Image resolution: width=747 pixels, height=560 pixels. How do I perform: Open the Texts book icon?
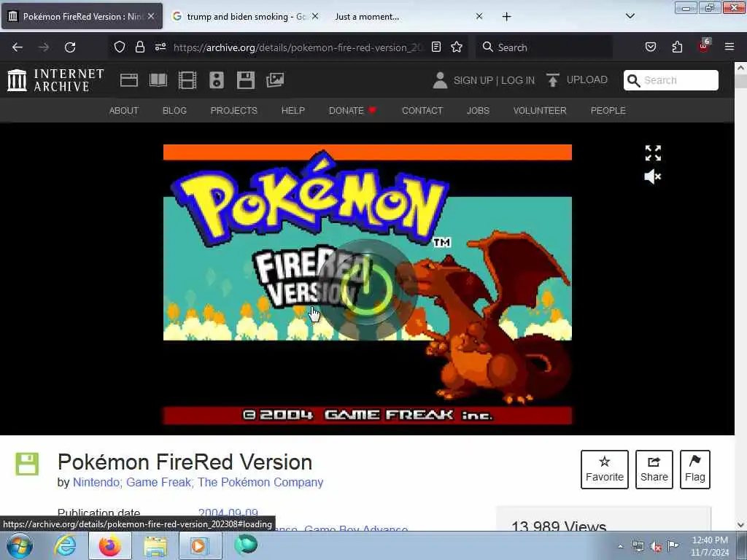[x=158, y=80]
